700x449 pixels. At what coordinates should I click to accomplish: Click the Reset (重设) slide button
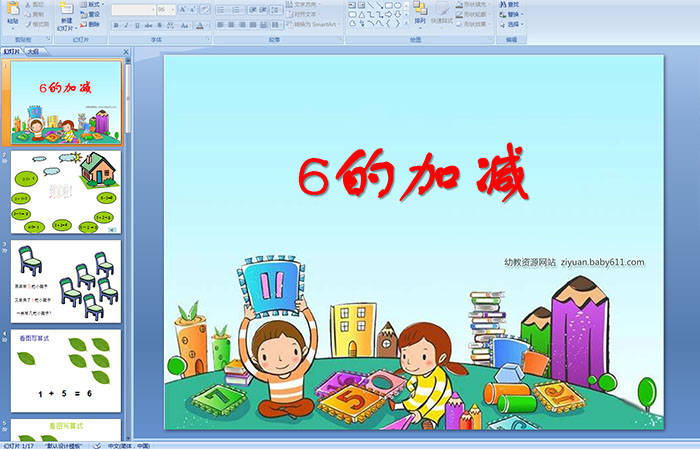point(90,14)
